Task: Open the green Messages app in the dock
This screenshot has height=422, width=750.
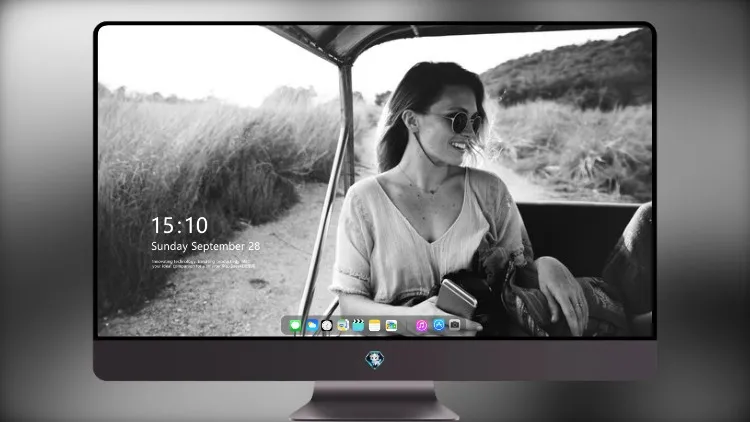Action: click(x=296, y=325)
